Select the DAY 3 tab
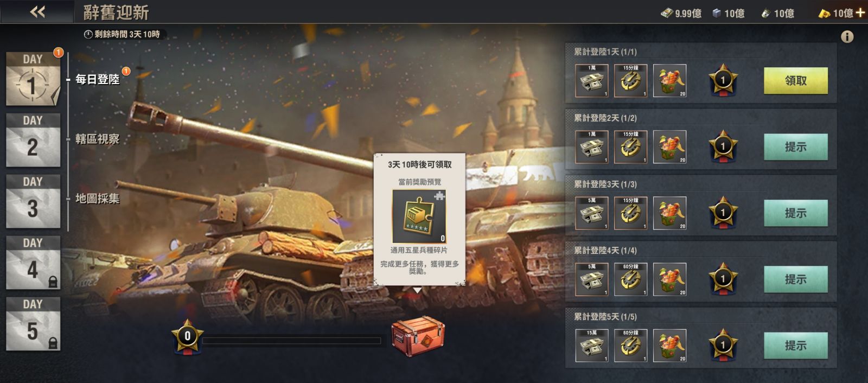This screenshot has width=868, height=383. [33, 201]
